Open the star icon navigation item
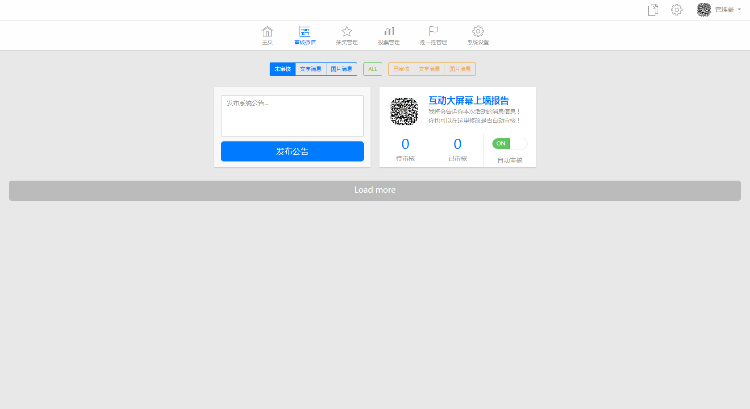 [x=346, y=32]
